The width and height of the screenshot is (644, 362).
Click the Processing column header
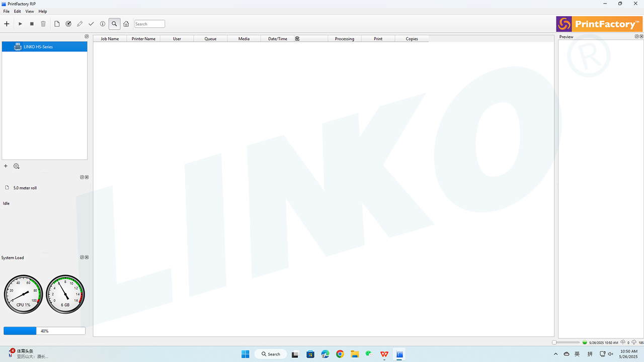345,39
